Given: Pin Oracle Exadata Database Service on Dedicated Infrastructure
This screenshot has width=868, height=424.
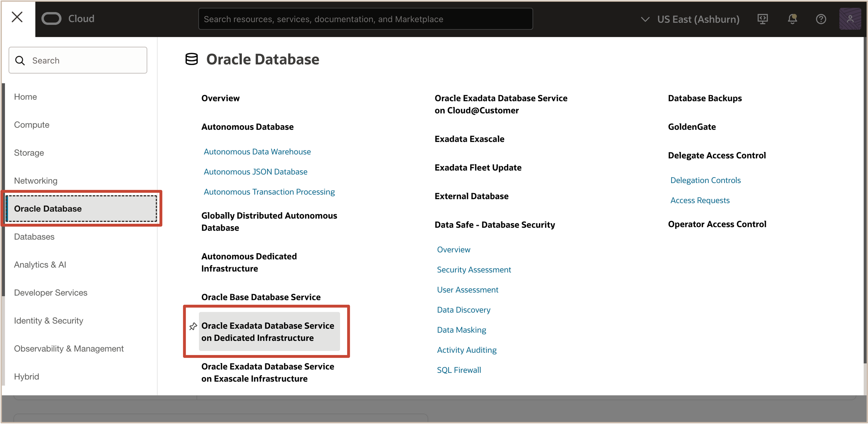Looking at the screenshot, I should (x=193, y=326).
